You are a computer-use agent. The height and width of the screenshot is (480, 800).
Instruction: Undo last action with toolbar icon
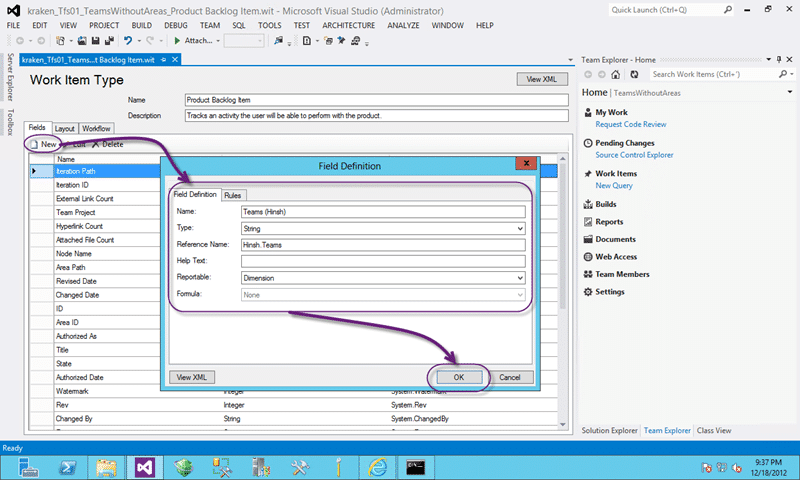(128, 41)
